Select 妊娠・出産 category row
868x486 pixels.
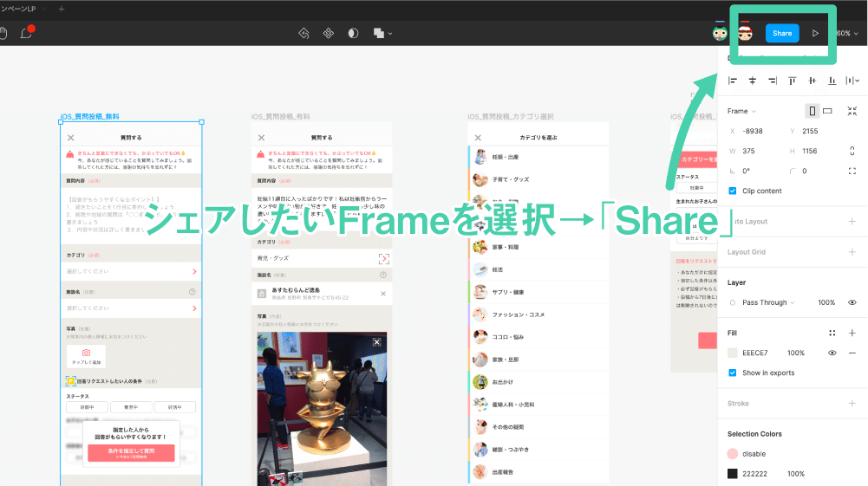538,157
